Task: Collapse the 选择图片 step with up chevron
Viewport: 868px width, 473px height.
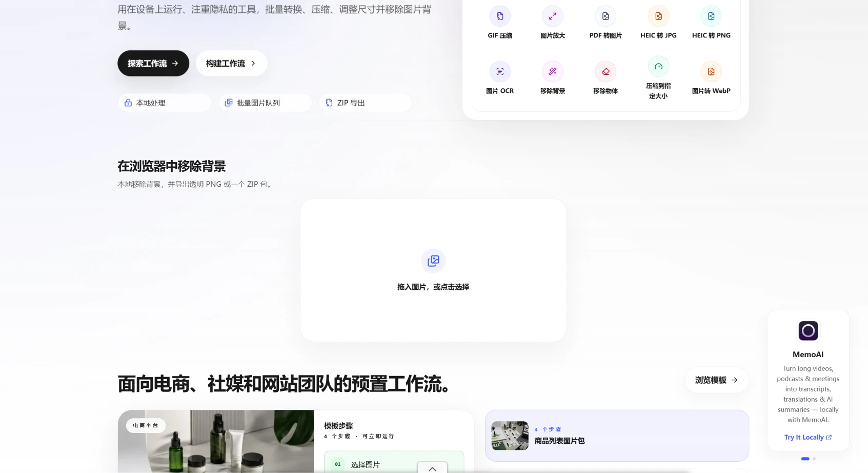Action: (432, 468)
